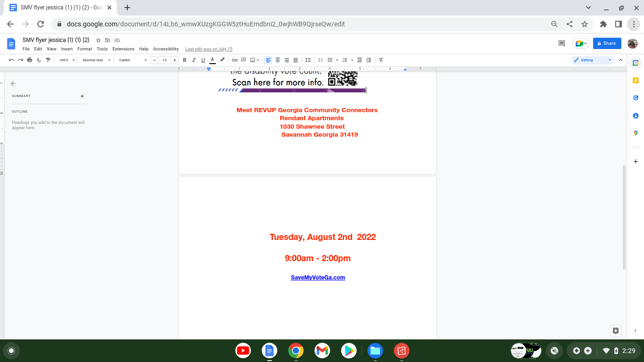Clear formatting
This screenshot has height=362, width=644.
[x=381, y=60]
